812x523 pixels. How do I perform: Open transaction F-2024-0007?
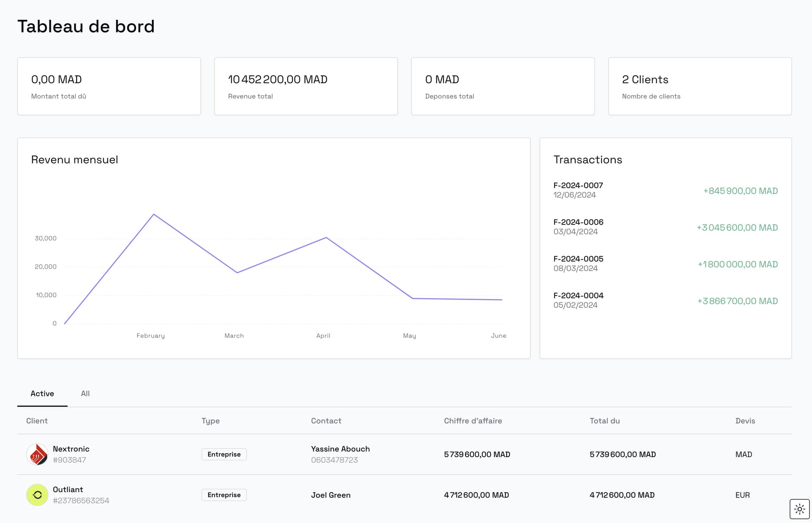pos(666,190)
